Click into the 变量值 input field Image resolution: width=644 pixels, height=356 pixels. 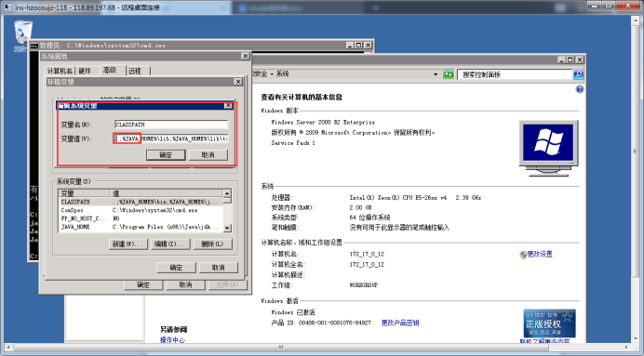(171, 138)
